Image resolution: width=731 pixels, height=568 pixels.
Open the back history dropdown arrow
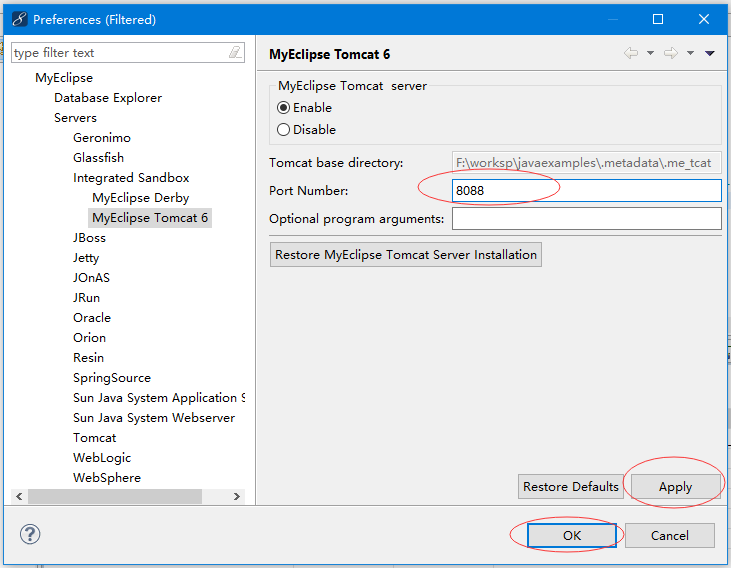tap(650, 53)
